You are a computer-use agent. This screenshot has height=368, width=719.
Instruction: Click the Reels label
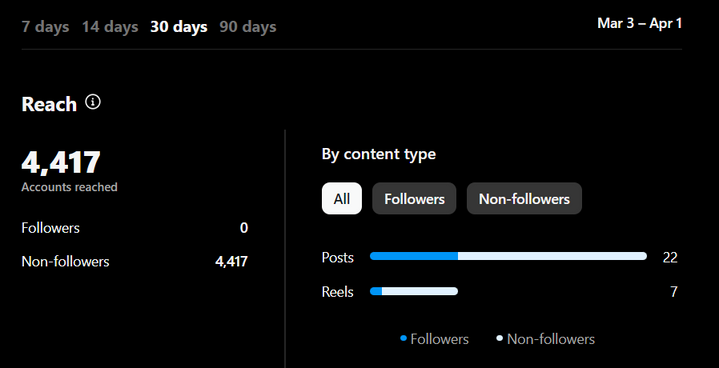337,292
